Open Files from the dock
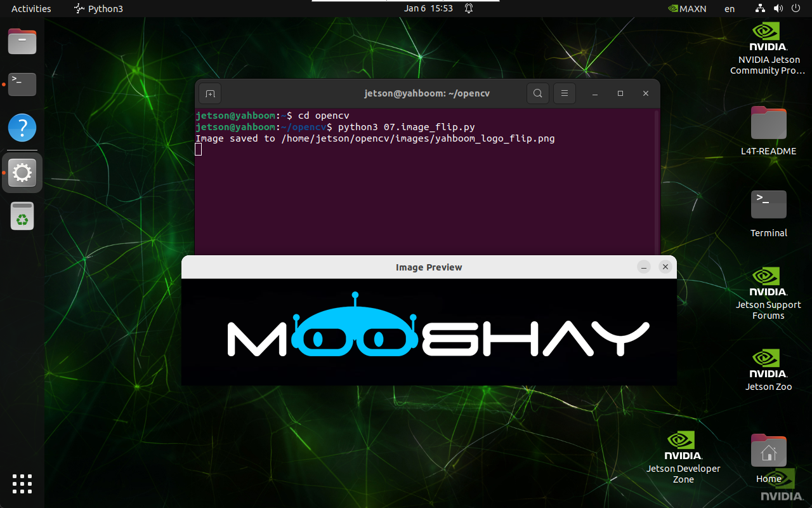The height and width of the screenshot is (508, 812). click(22, 42)
